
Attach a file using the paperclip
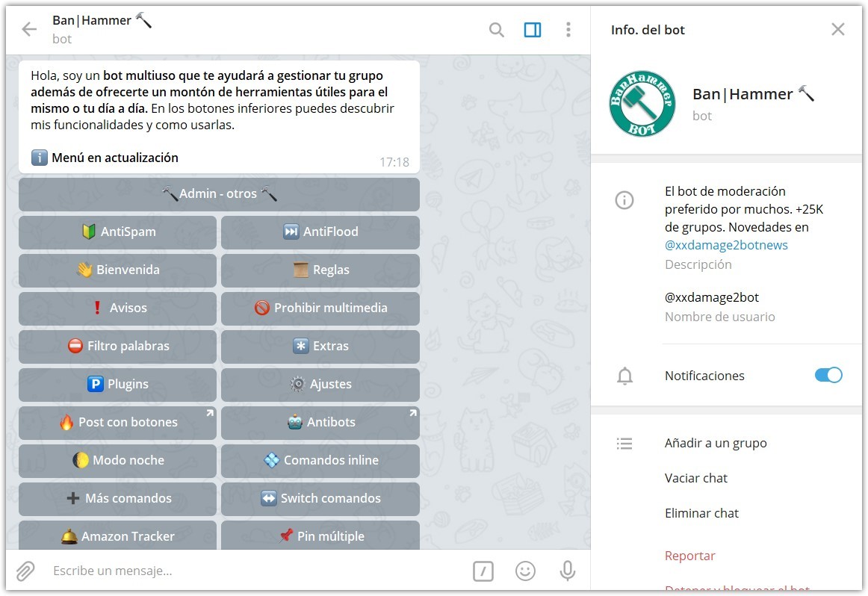click(25, 571)
